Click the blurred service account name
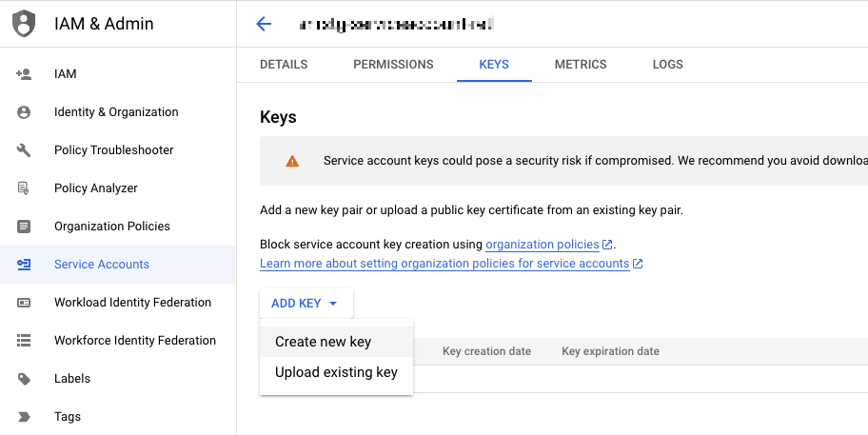The height and width of the screenshot is (435, 868). pos(396,25)
